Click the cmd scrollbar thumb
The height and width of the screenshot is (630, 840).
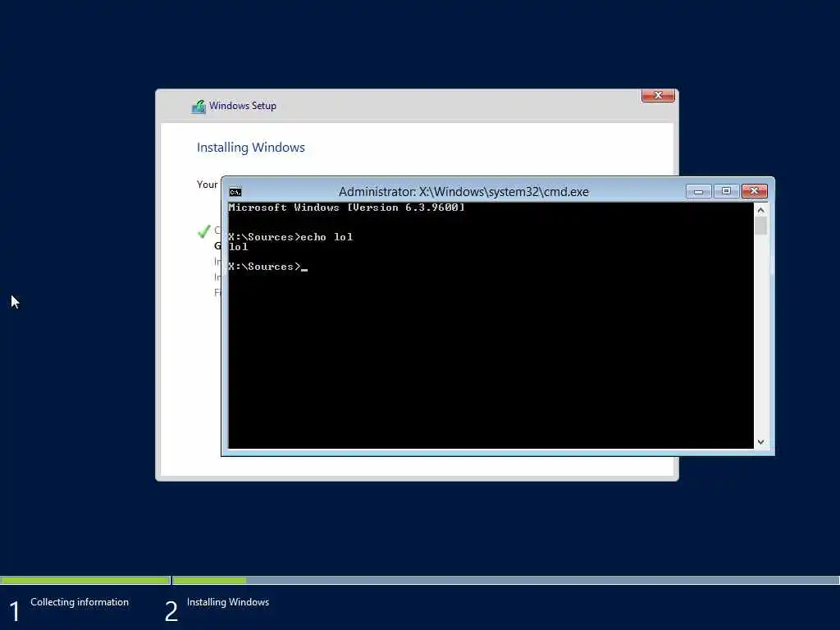pos(760,226)
